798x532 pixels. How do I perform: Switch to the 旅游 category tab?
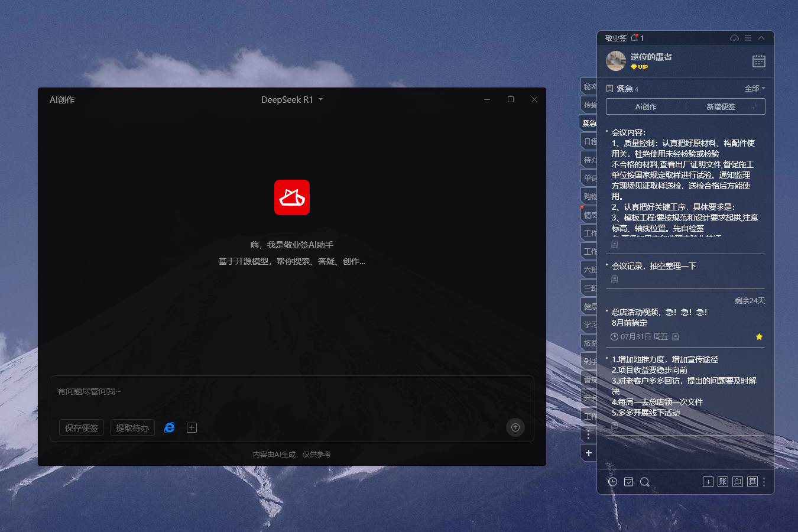point(589,343)
